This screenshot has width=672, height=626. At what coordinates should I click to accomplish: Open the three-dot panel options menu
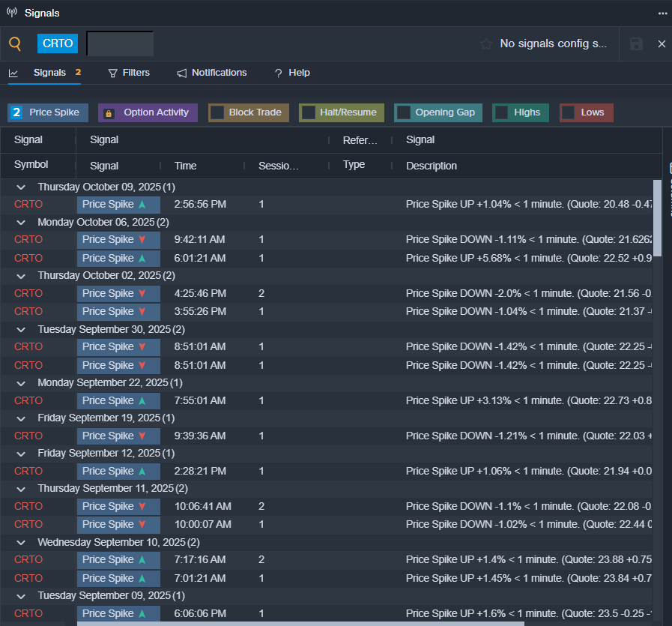(662, 13)
